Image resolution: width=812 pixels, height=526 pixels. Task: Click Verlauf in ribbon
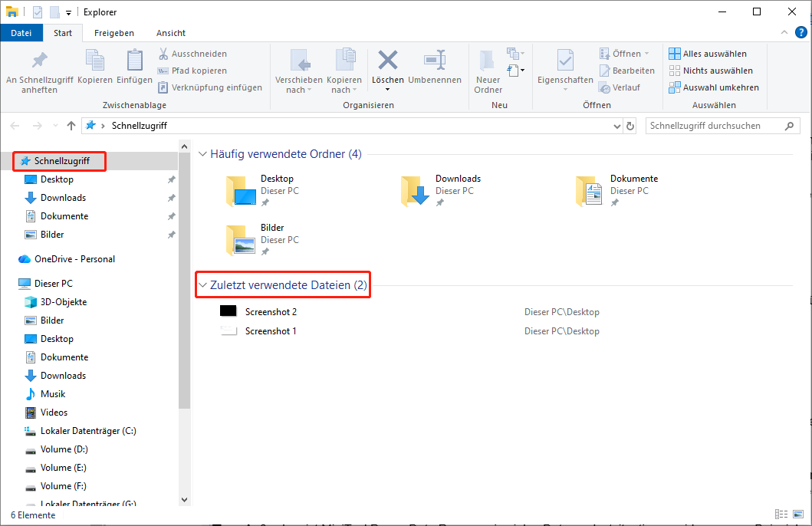[x=620, y=87]
